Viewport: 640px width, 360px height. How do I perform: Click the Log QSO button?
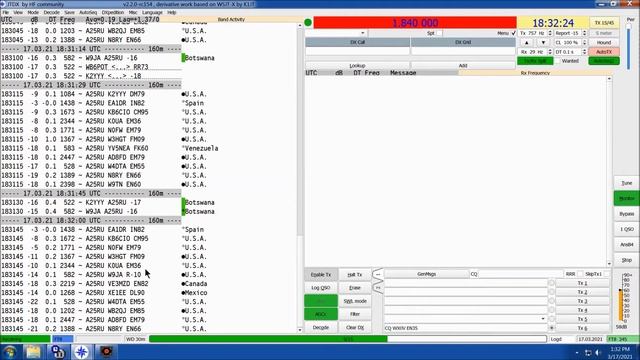tap(321, 288)
